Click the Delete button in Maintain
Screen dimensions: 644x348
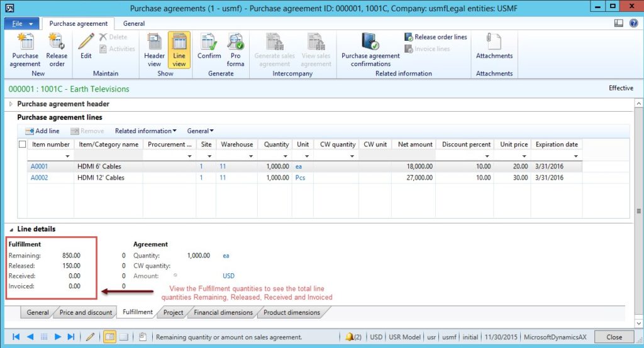113,37
